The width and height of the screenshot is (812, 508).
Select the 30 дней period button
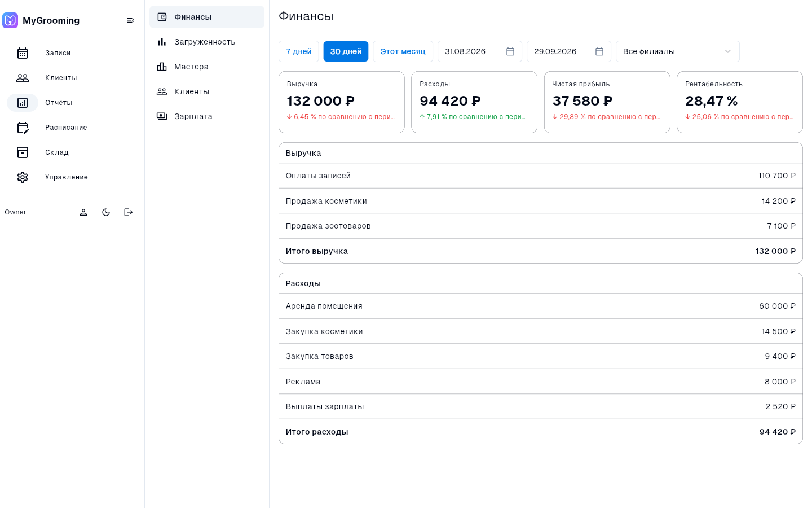point(346,51)
